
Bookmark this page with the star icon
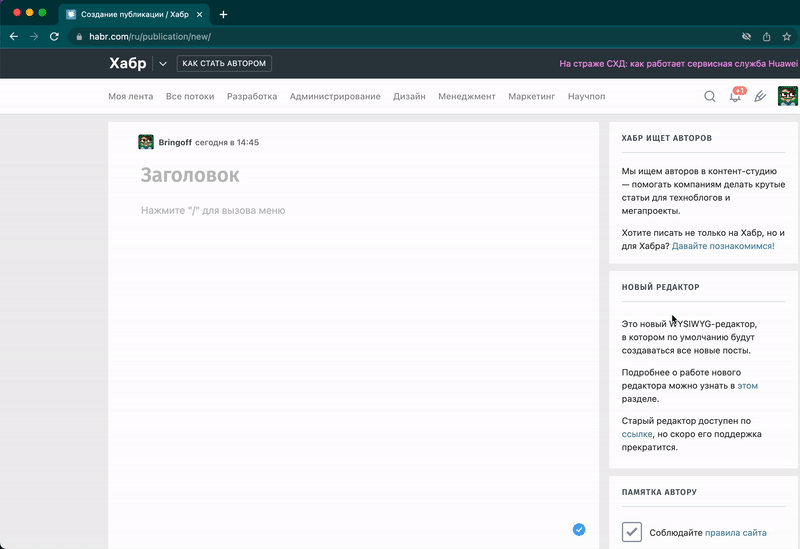click(x=787, y=37)
